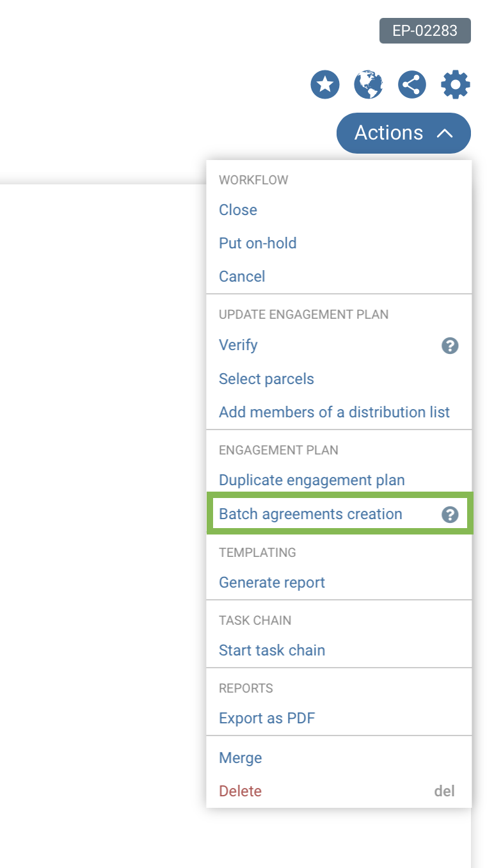
Task: Click the EP-02283 identifier badge
Action: 425,31
